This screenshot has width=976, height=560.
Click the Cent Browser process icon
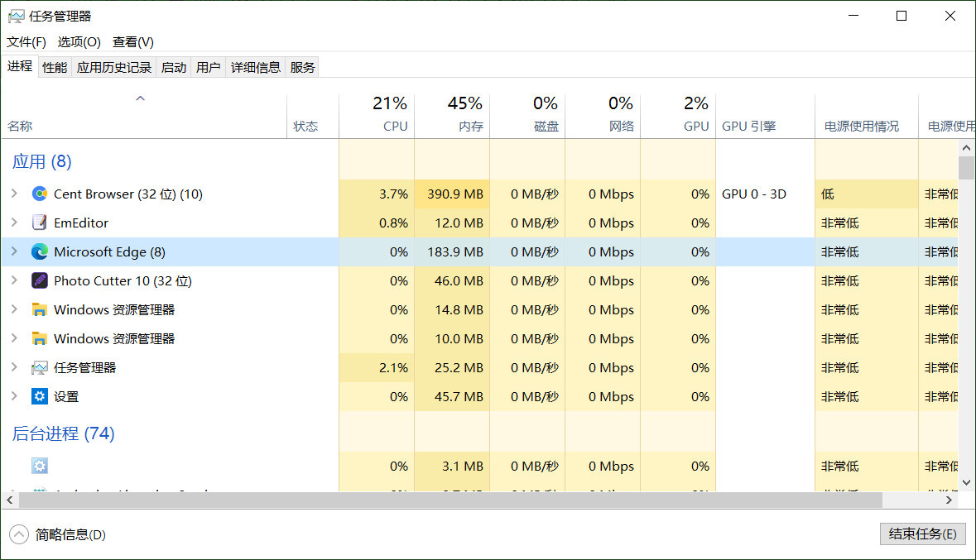coord(40,194)
